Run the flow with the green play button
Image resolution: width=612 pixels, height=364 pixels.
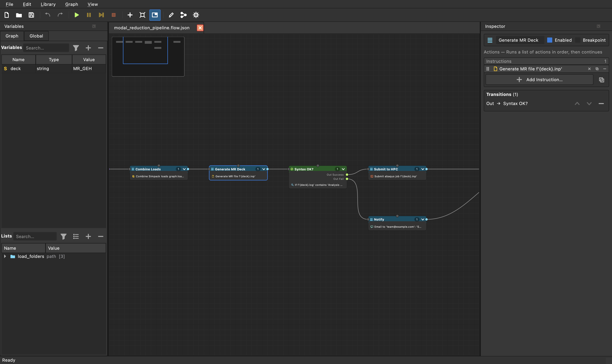point(77,15)
